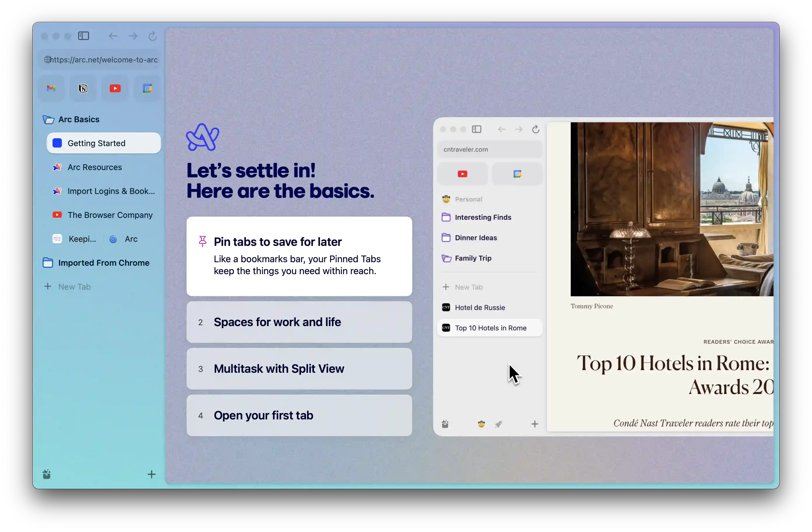Viewport: 812px width, 532px height.
Task: Open the pinned YouTube favorite
Action: [115, 88]
